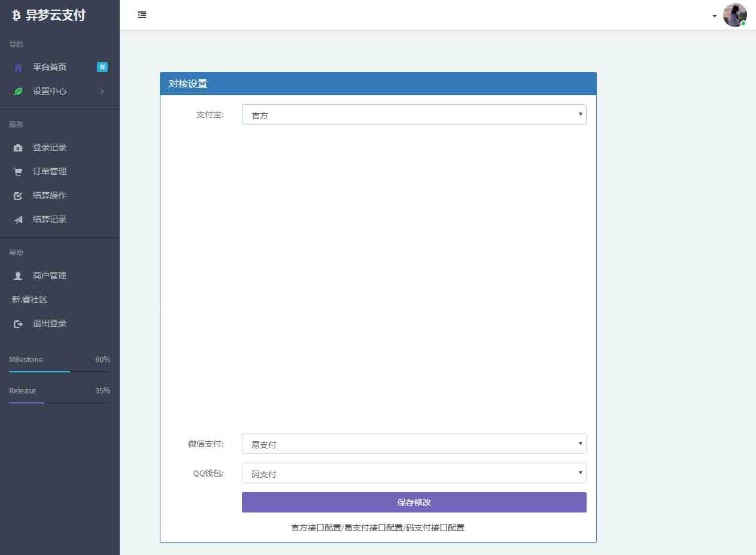Image resolution: width=756 pixels, height=555 pixels.
Task: Click the purple 保存修改 button
Action: (414, 502)
